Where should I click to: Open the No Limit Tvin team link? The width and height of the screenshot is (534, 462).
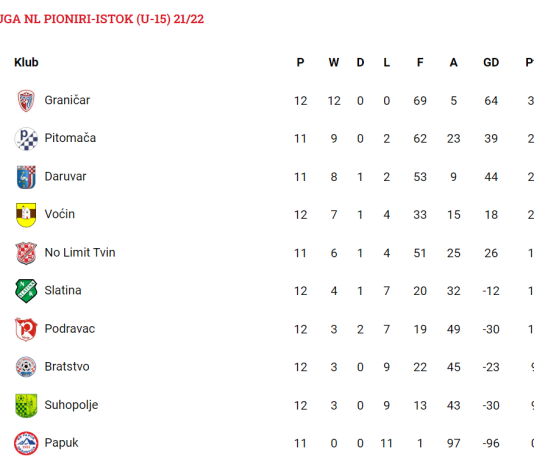click(80, 252)
